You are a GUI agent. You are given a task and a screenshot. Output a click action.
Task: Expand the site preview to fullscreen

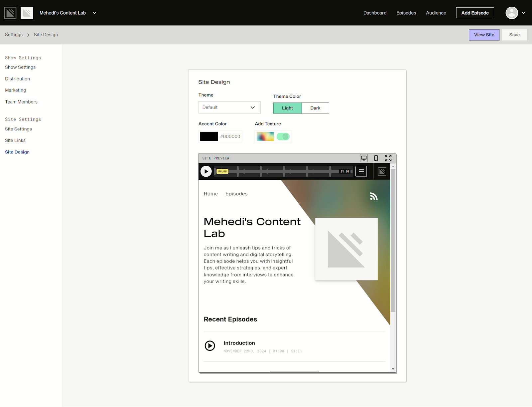(x=388, y=158)
